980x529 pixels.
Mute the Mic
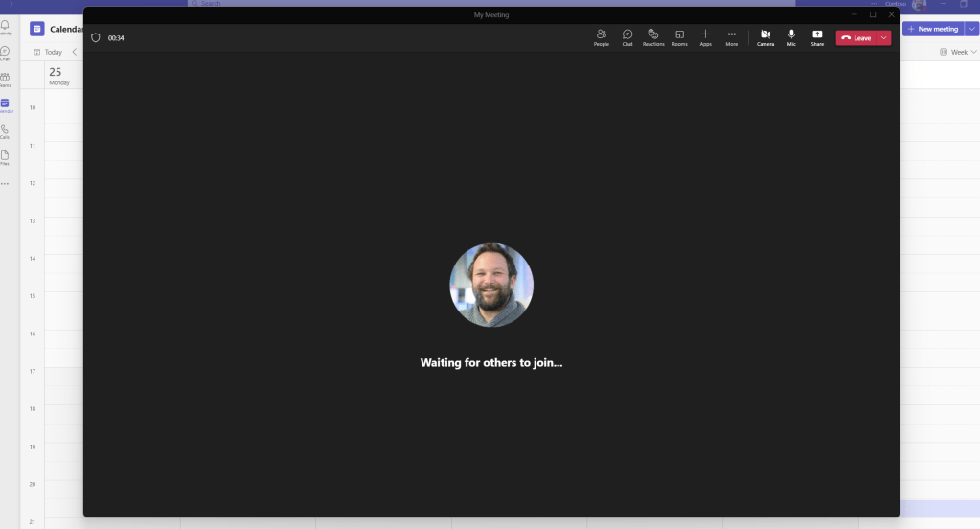[x=791, y=37]
